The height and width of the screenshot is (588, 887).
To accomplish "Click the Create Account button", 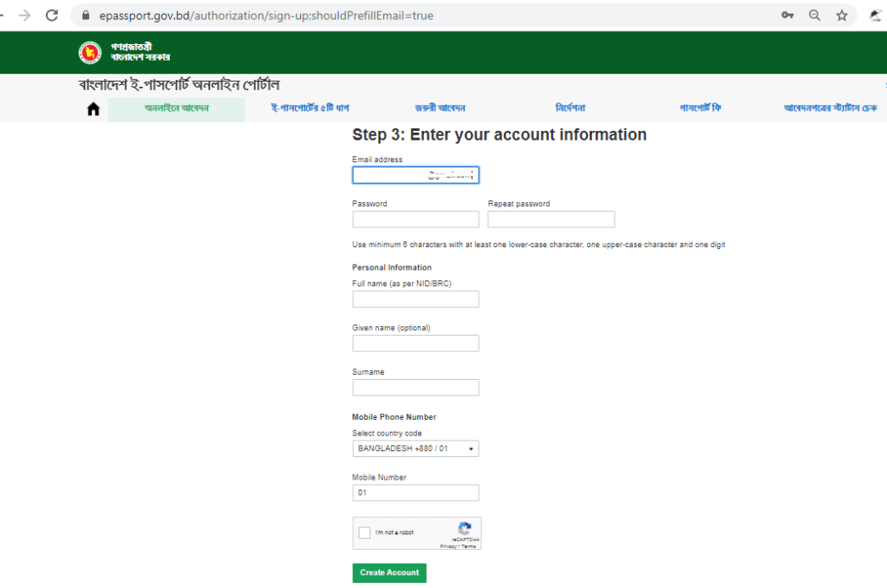I will point(389,573).
